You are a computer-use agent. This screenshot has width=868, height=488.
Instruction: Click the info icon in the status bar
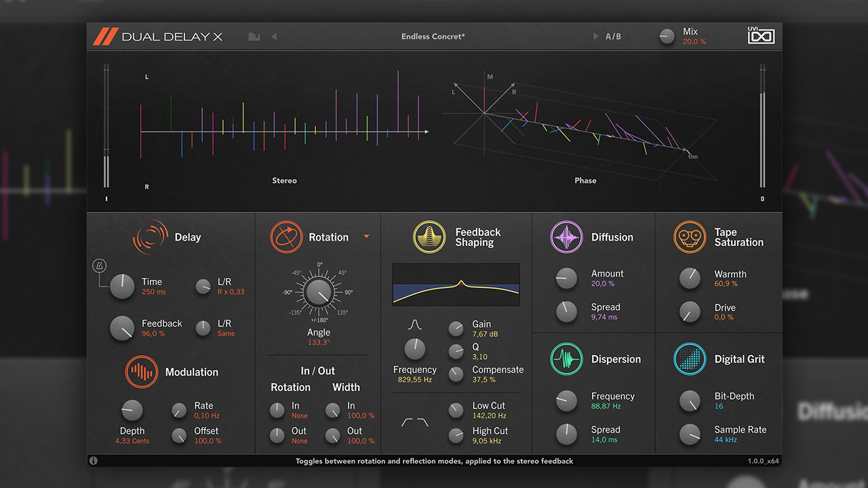point(94,460)
